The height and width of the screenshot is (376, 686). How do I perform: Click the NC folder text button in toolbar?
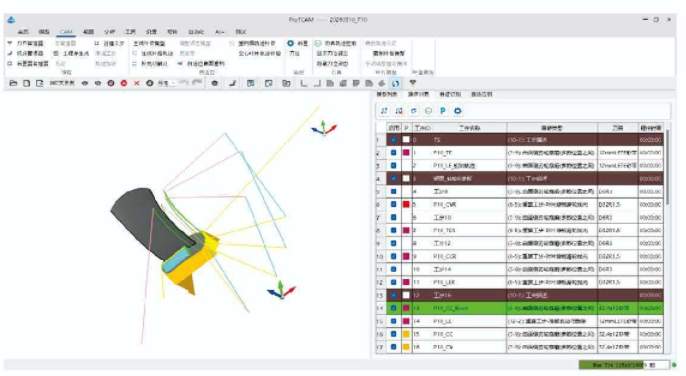(62, 83)
